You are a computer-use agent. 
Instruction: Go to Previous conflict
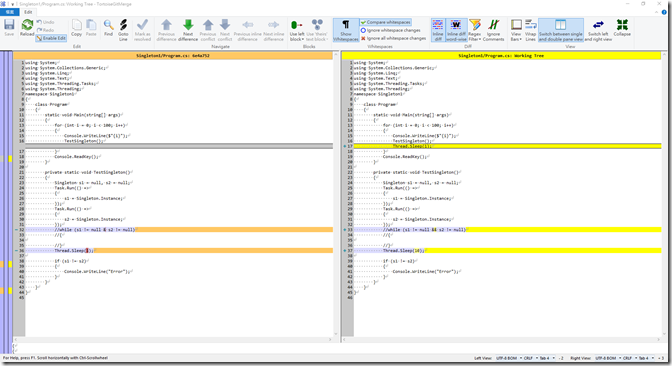(208, 30)
